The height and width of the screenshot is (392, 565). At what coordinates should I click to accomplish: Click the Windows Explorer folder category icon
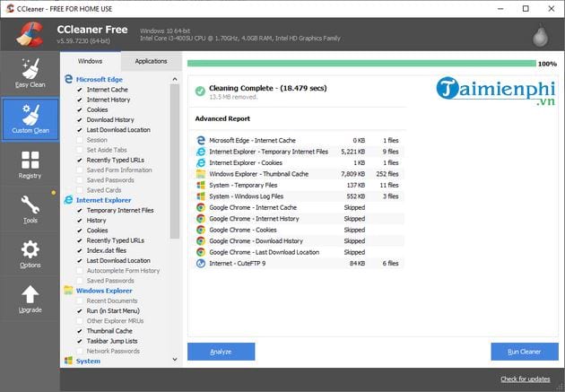click(68, 291)
